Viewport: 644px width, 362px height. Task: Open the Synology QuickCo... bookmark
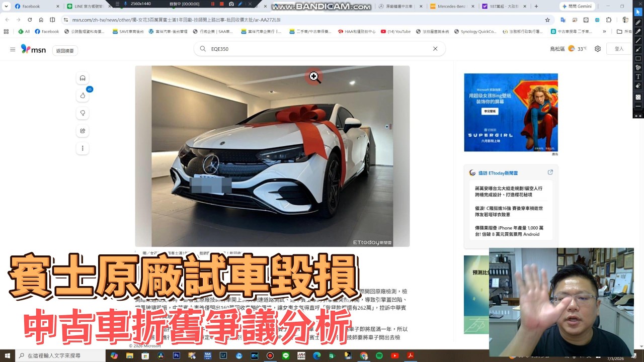click(475, 31)
